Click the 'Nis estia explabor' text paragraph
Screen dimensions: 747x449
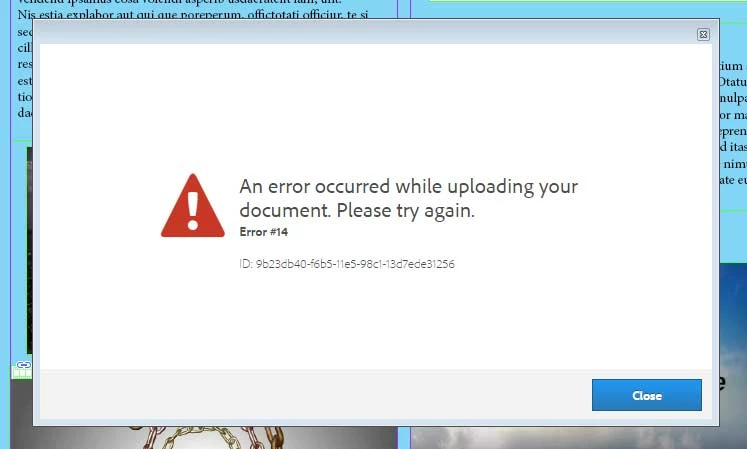(193, 15)
